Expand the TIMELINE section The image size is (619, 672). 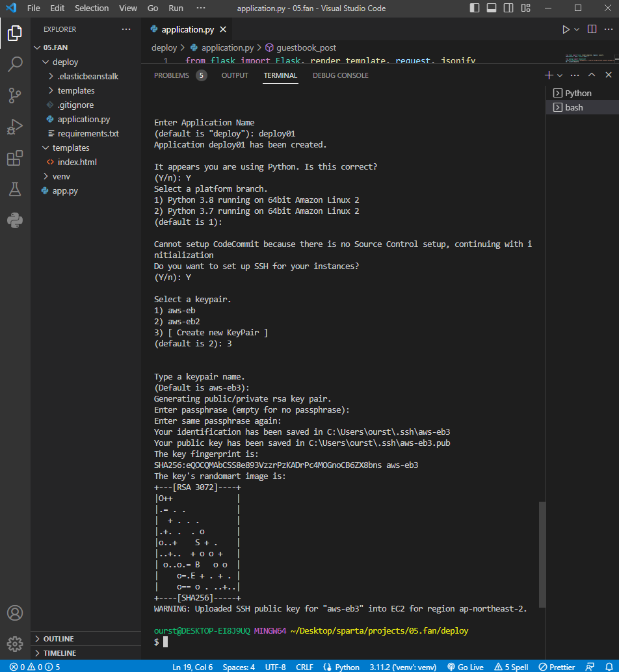[x=86, y=653]
